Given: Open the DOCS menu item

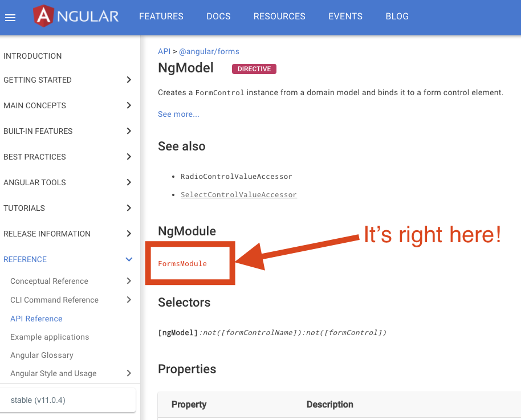Looking at the screenshot, I should point(218,17).
